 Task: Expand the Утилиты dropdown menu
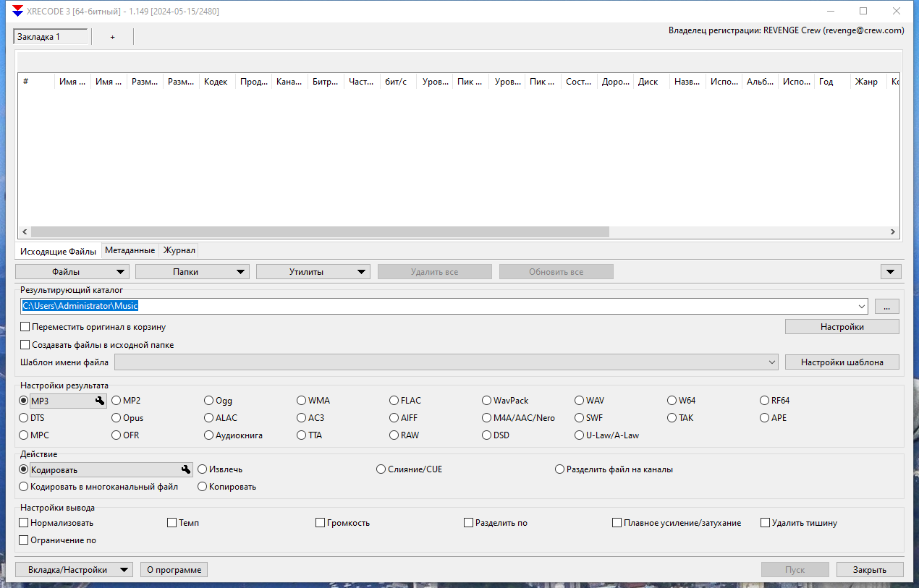pyautogui.click(x=313, y=272)
